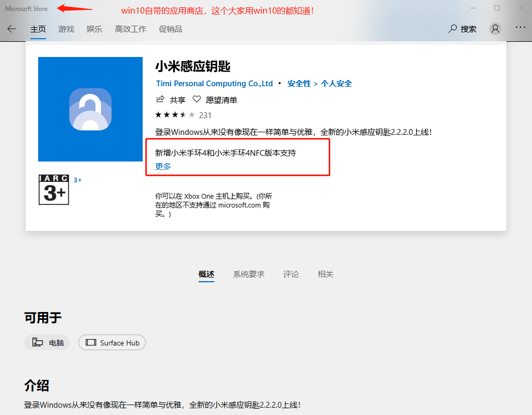
Task: Expand description with 更多 link
Action: point(163,166)
